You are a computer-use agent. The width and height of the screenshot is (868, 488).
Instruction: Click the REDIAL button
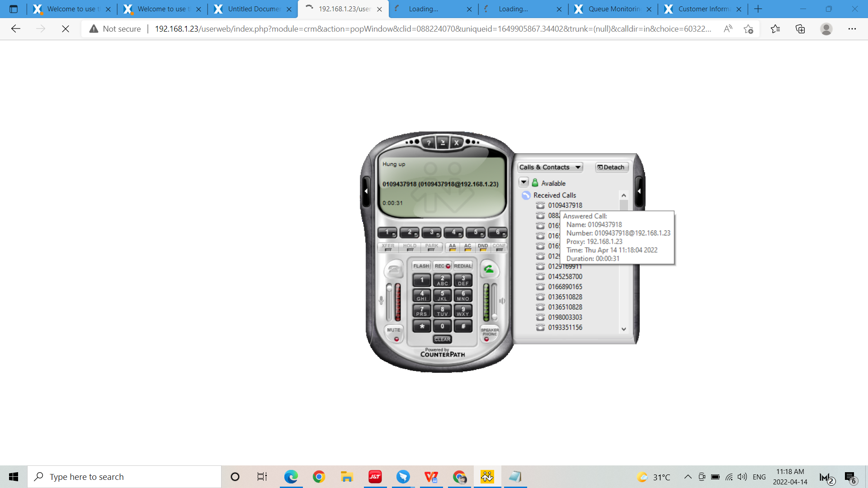(x=462, y=266)
